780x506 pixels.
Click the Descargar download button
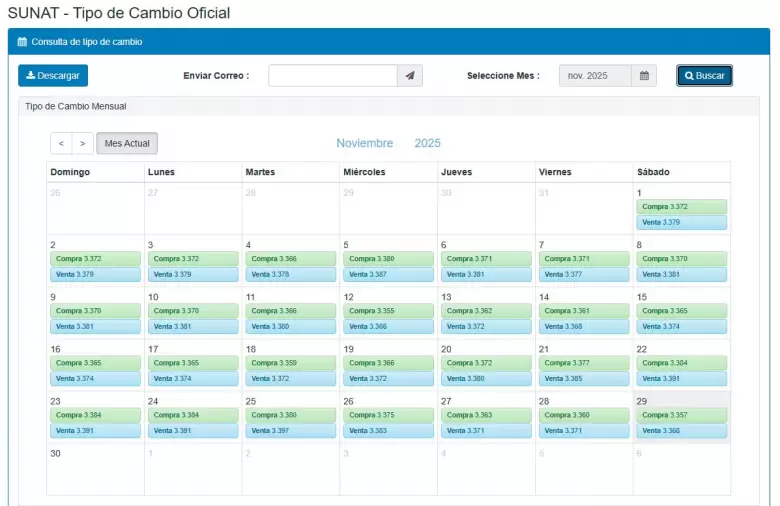[53, 76]
